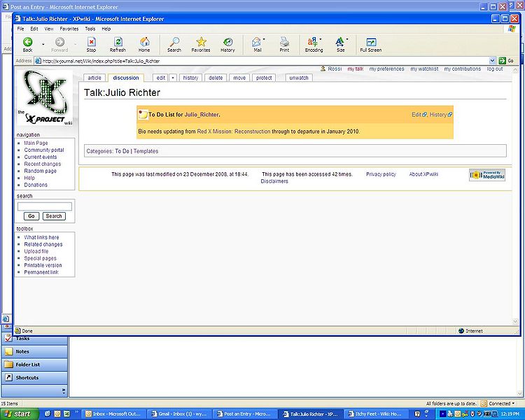Click the Back toolbar icon
The image size is (525, 420).
[x=27, y=45]
